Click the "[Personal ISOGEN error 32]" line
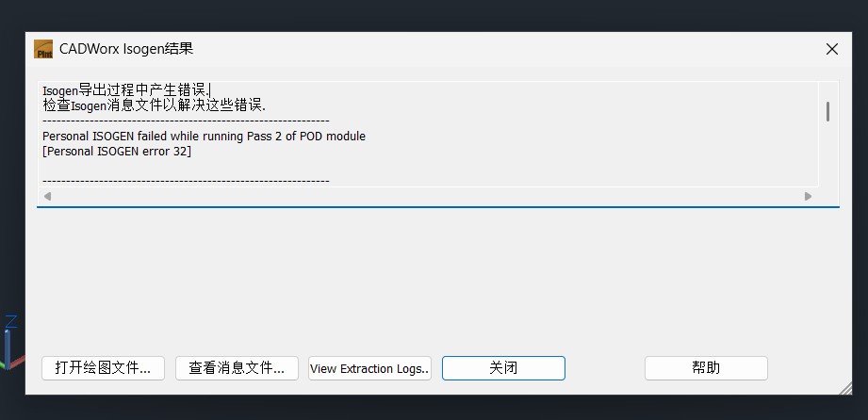Image resolution: width=868 pixels, height=420 pixels. point(117,151)
